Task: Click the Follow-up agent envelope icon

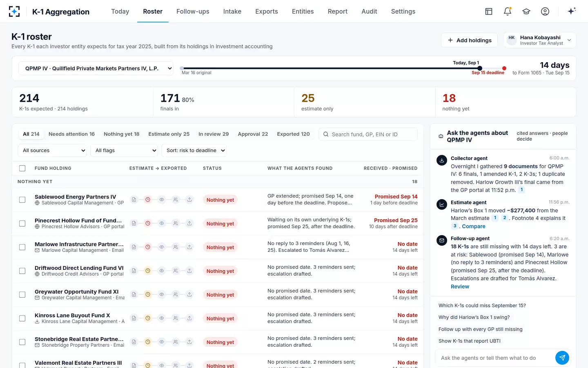Action: (442, 240)
